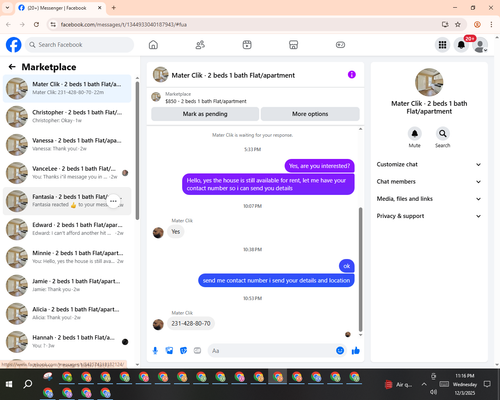Open the volume speaker tray icon
Viewport: 500px width, 400px height.
pos(433,392)
